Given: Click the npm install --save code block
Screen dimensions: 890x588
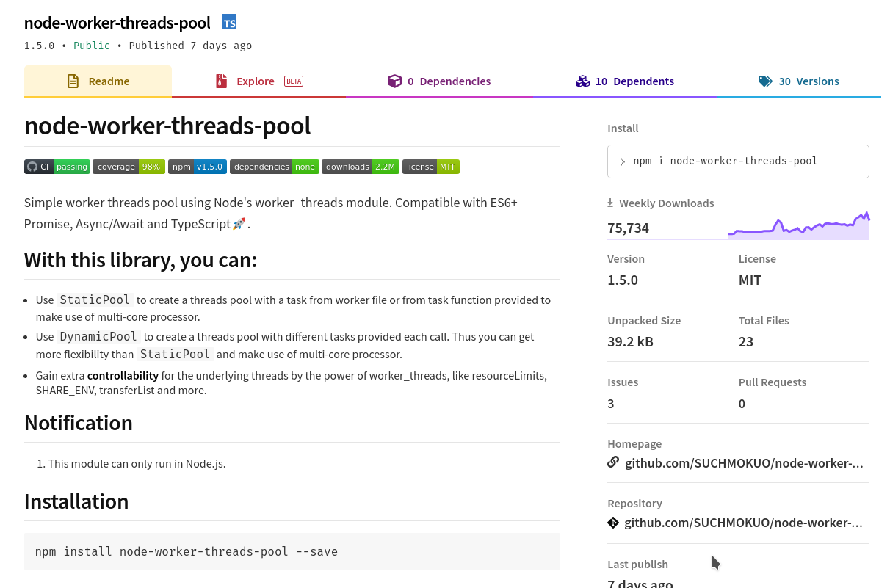Looking at the screenshot, I should 292,551.
